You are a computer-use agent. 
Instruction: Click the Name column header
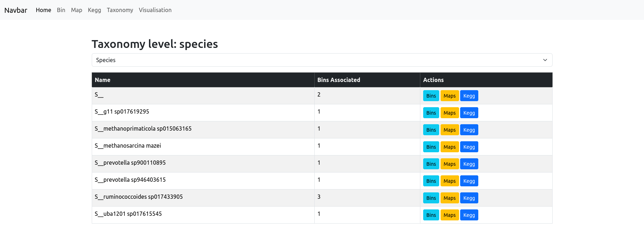pos(102,80)
